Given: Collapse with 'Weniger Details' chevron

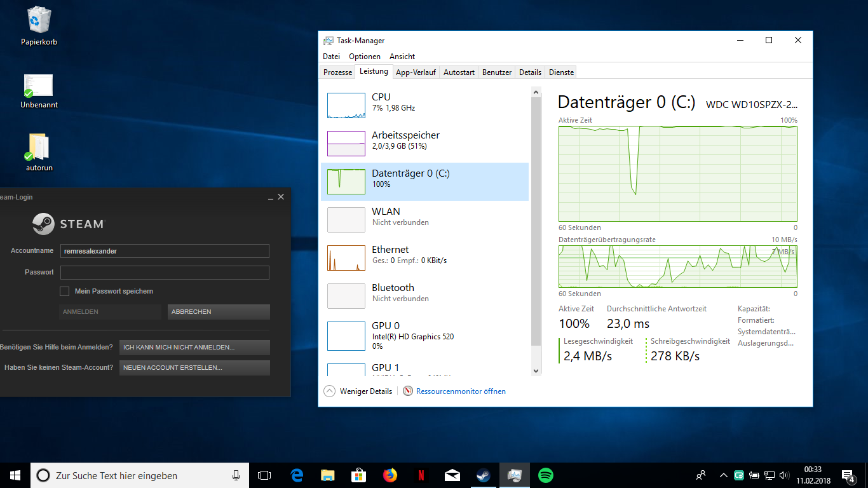Looking at the screenshot, I should click(x=329, y=391).
